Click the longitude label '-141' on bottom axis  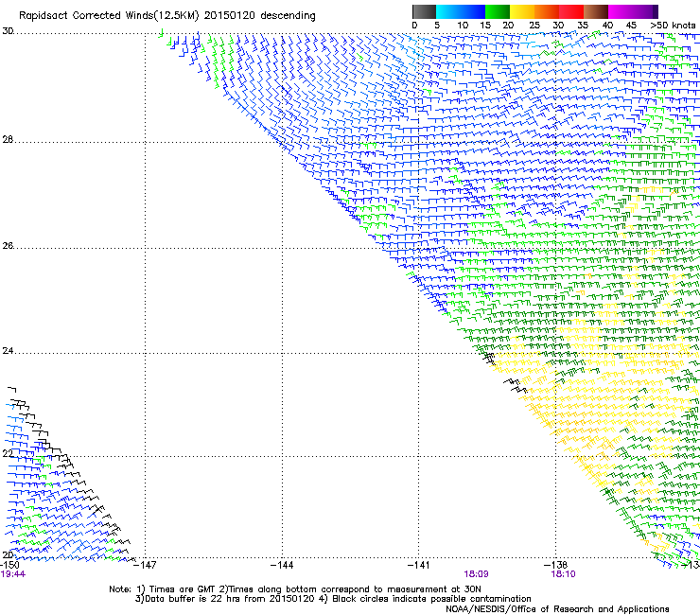click(419, 565)
